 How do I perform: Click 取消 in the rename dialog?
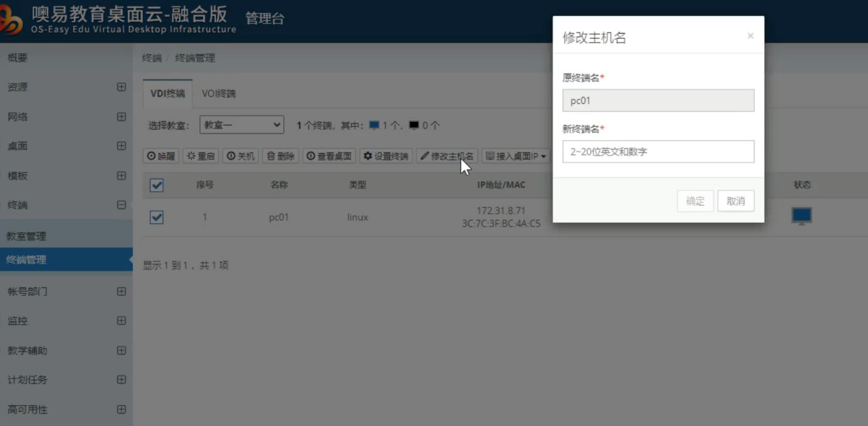(x=736, y=201)
